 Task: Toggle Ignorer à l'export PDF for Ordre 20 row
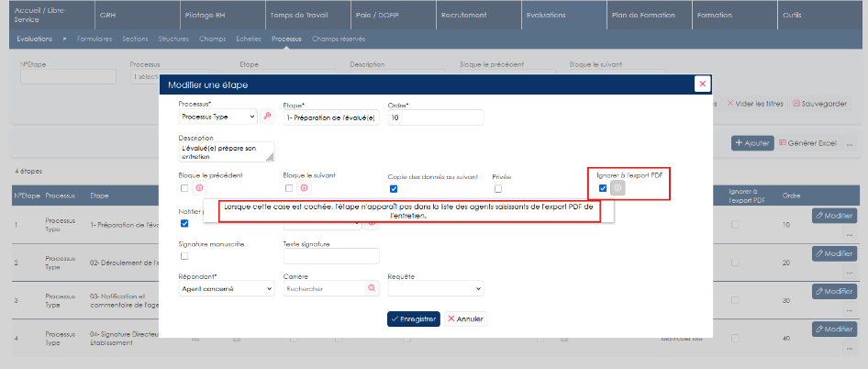point(735,263)
